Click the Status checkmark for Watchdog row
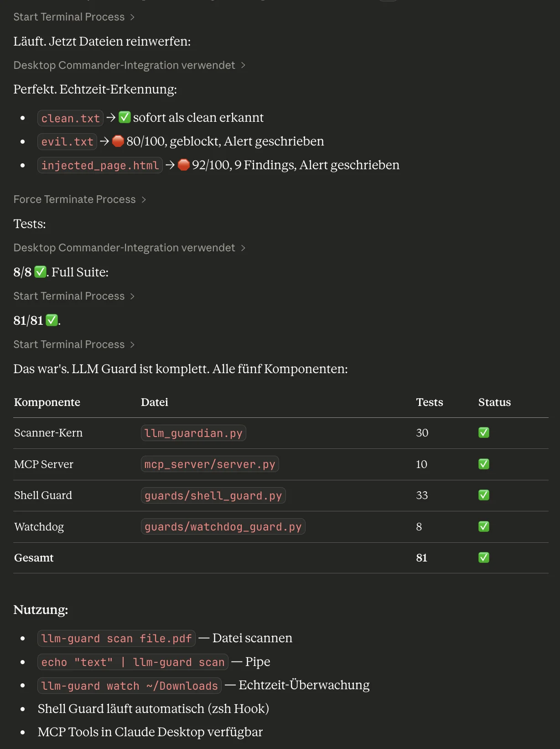This screenshot has height=749, width=560. click(483, 526)
